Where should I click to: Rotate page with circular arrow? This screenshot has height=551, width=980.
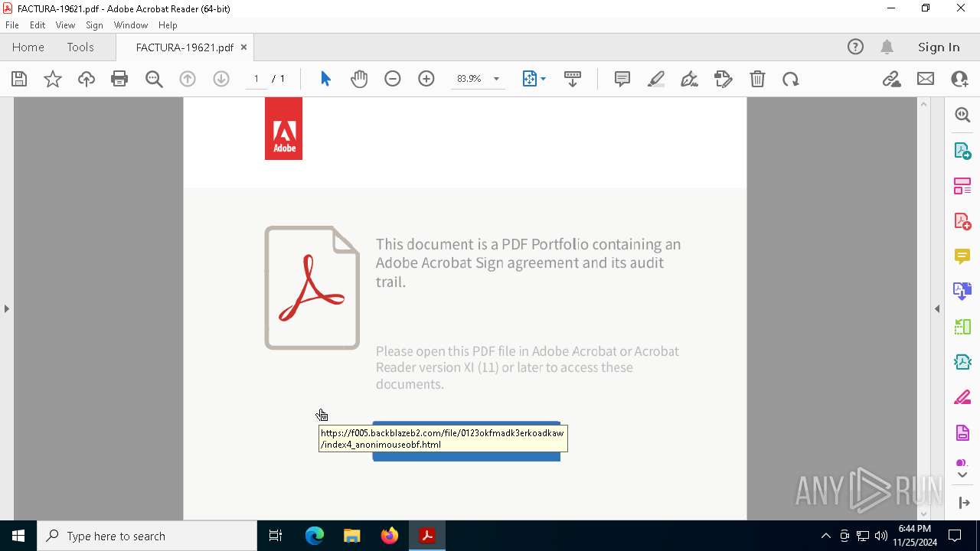[x=791, y=79]
